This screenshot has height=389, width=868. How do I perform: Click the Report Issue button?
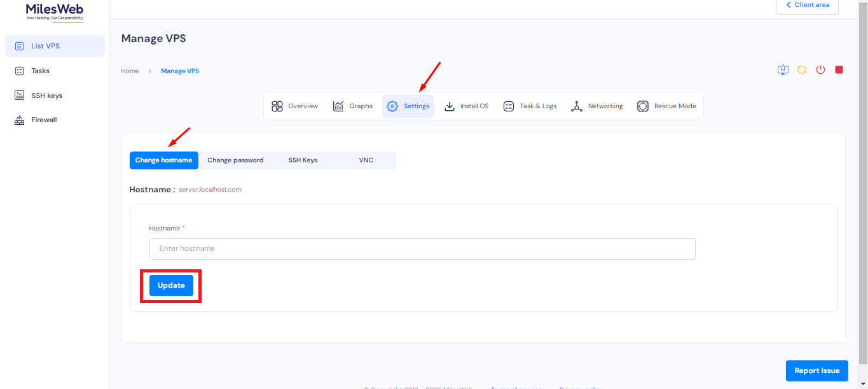(816, 371)
